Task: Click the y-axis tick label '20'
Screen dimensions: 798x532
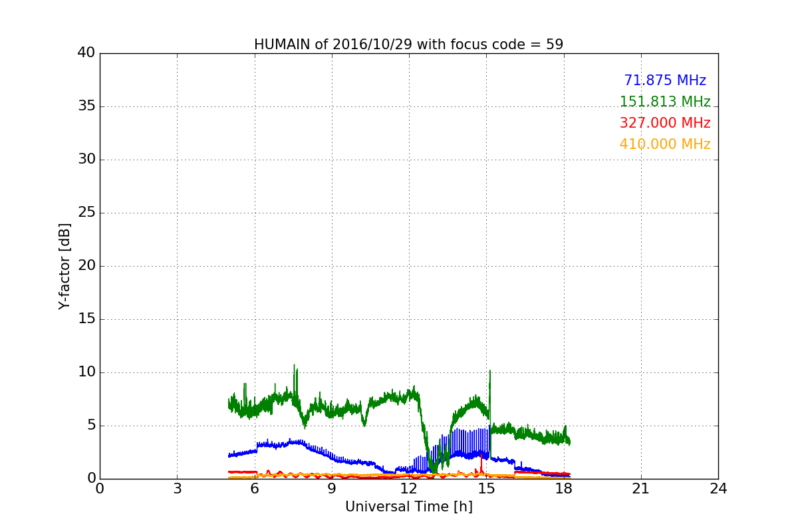Action: 86,265
